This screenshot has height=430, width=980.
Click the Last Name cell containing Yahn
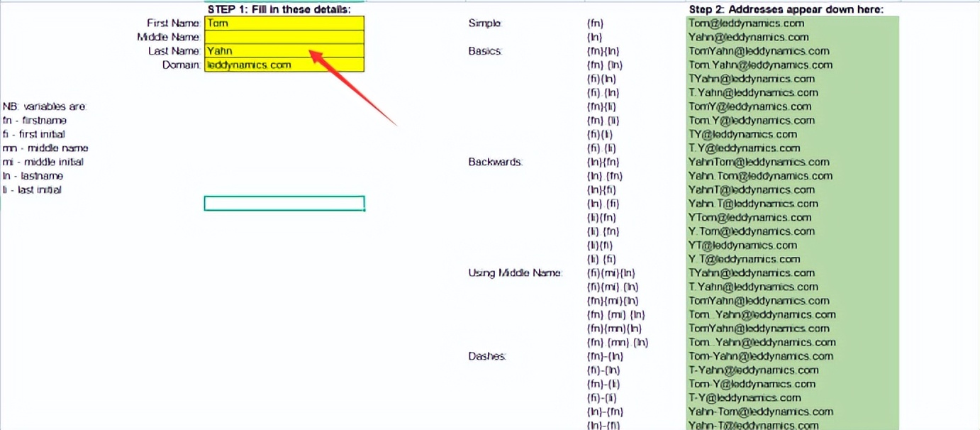pos(284,51)
